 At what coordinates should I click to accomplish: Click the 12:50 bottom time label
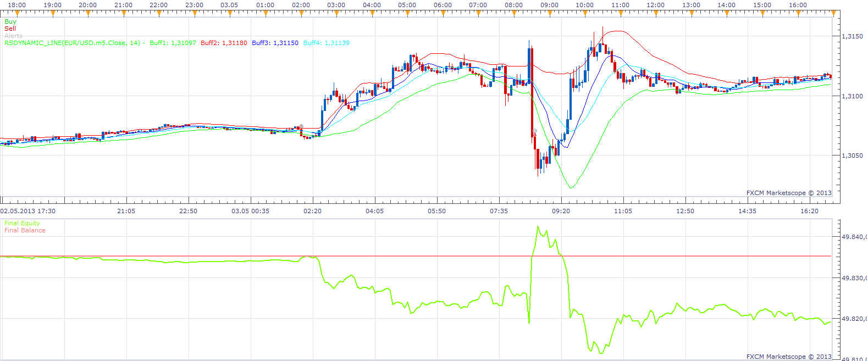pos(685,211)
